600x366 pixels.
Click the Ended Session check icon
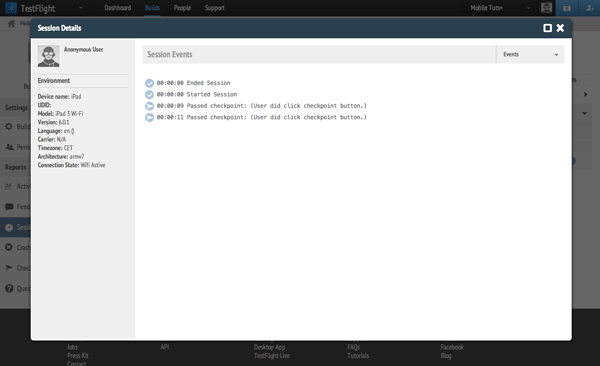(x=149, y=83)
